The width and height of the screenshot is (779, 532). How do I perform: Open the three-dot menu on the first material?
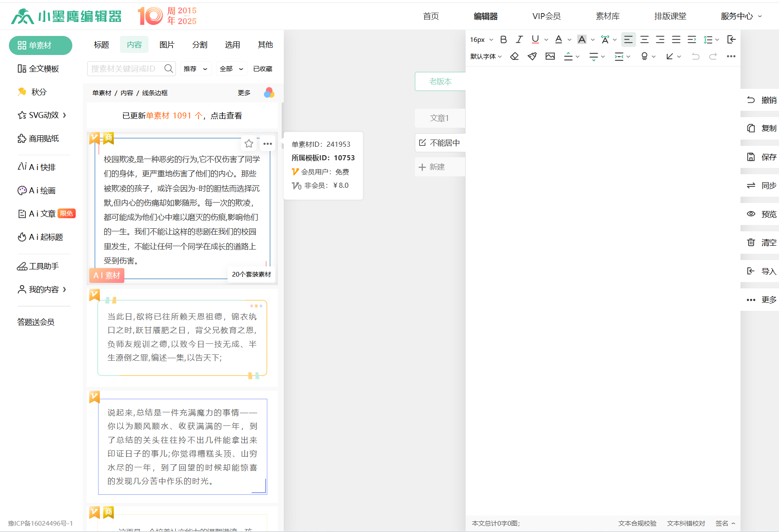point(267,144)
